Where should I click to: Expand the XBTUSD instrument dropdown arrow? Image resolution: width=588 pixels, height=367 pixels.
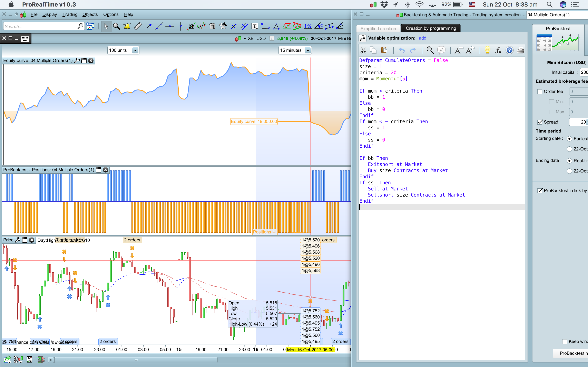coord(245,39)
